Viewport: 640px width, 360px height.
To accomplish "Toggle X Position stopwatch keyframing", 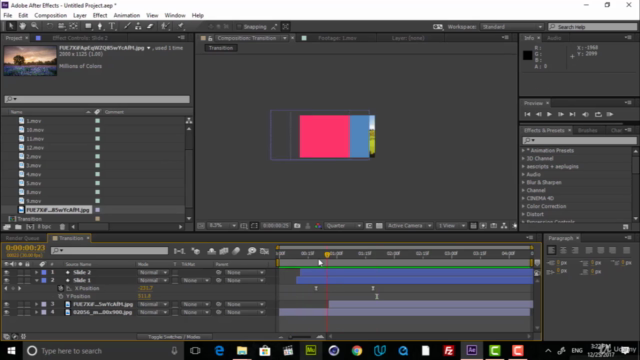I will [x=61, y=289].
